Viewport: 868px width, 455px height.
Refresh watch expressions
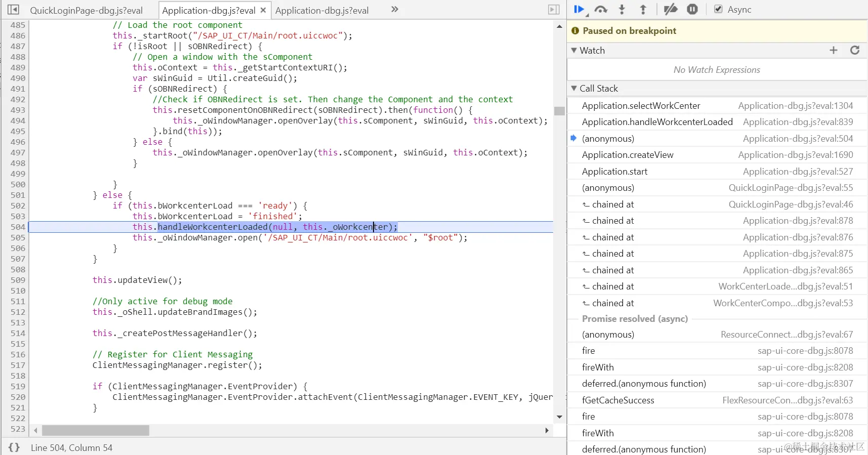pos(855,50)
